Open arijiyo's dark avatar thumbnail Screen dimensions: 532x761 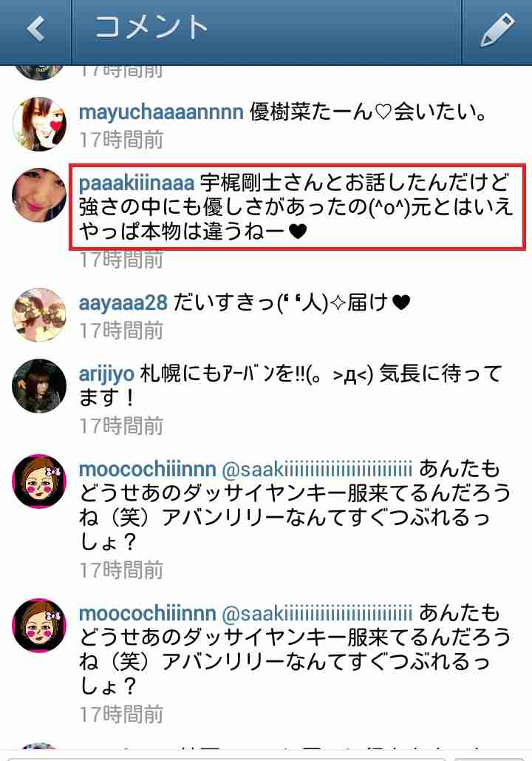39,386
